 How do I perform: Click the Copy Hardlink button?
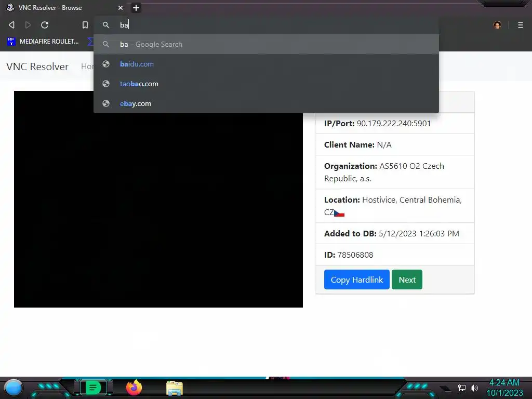356,280
